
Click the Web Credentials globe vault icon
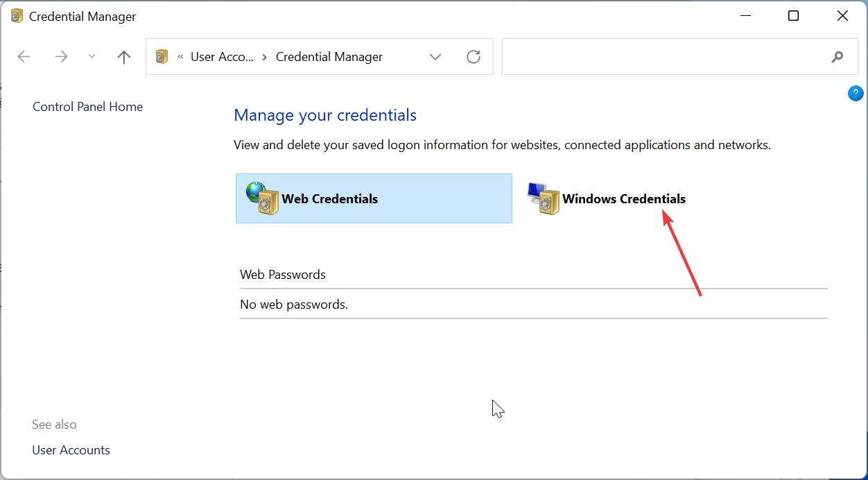pyautogui.click(x=262, y=198)
